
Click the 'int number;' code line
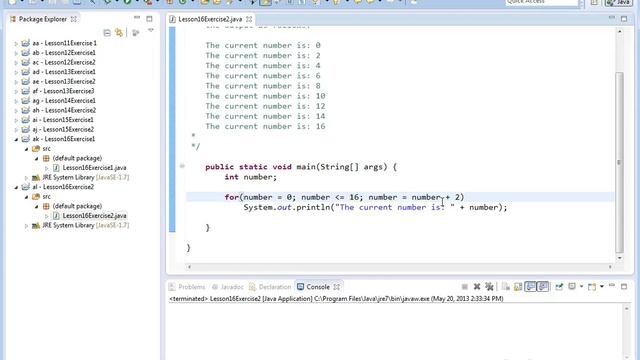(x=251, y=177)
